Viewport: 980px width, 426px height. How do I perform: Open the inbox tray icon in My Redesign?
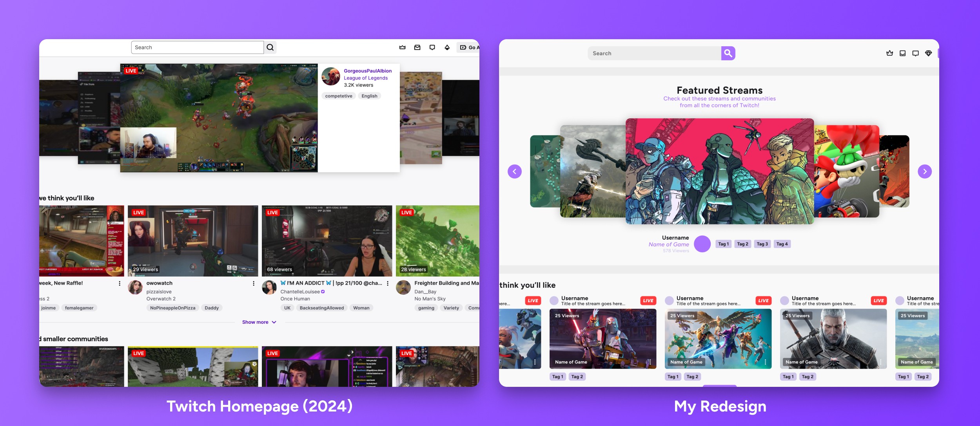coord(902,53)
